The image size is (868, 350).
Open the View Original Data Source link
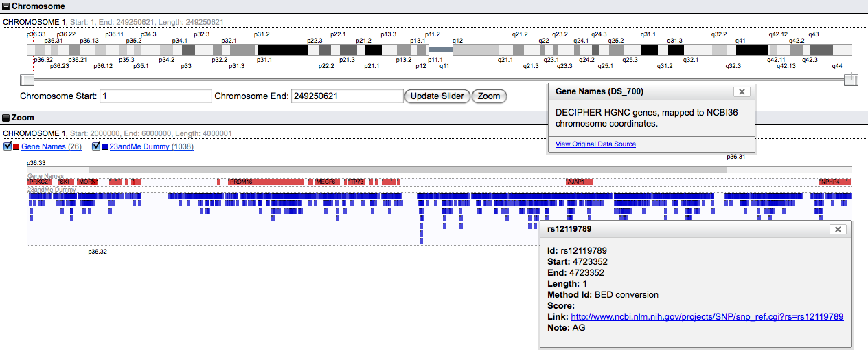[595, 144]
